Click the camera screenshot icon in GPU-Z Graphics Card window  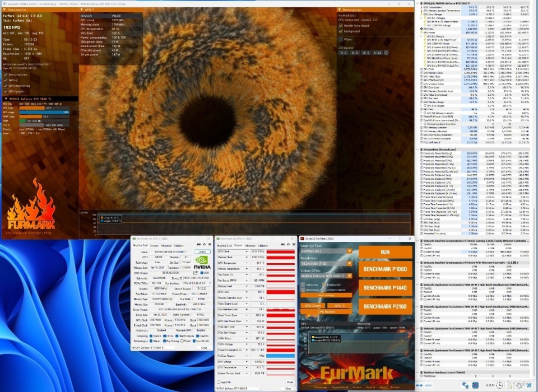198,244
